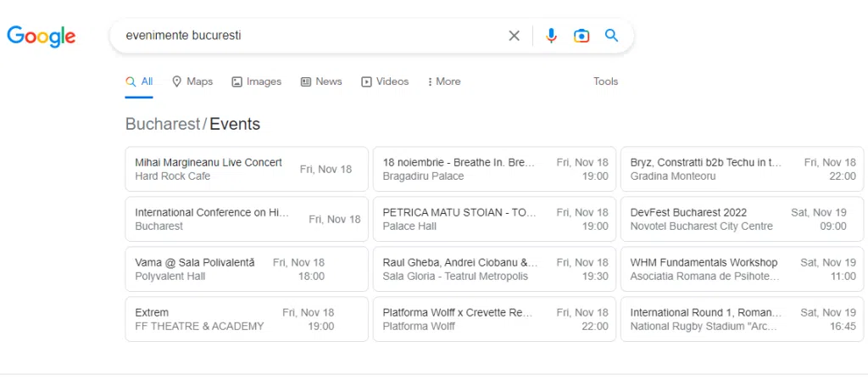Viewport: 868px width, 392px height.
Task: Click the 19:30 time on Raul Gheba event
Action: point(595,276)
